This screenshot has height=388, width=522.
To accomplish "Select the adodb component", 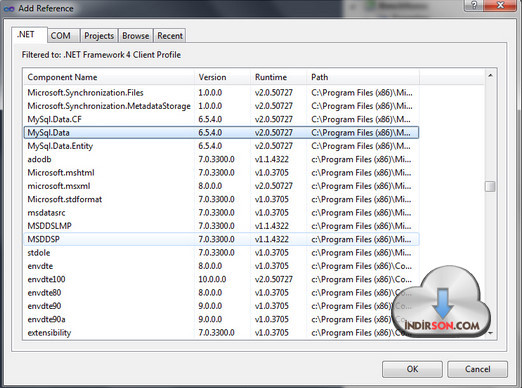I will coord(221,159).
